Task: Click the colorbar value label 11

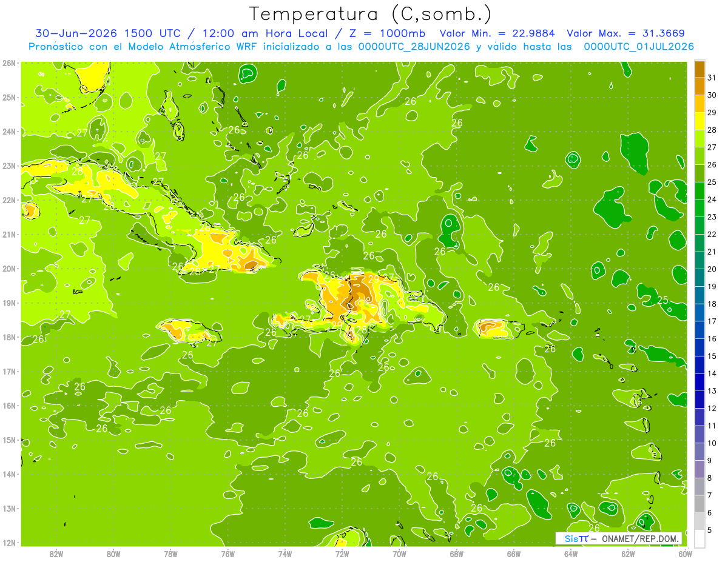Action: click(x=712, y=426)
